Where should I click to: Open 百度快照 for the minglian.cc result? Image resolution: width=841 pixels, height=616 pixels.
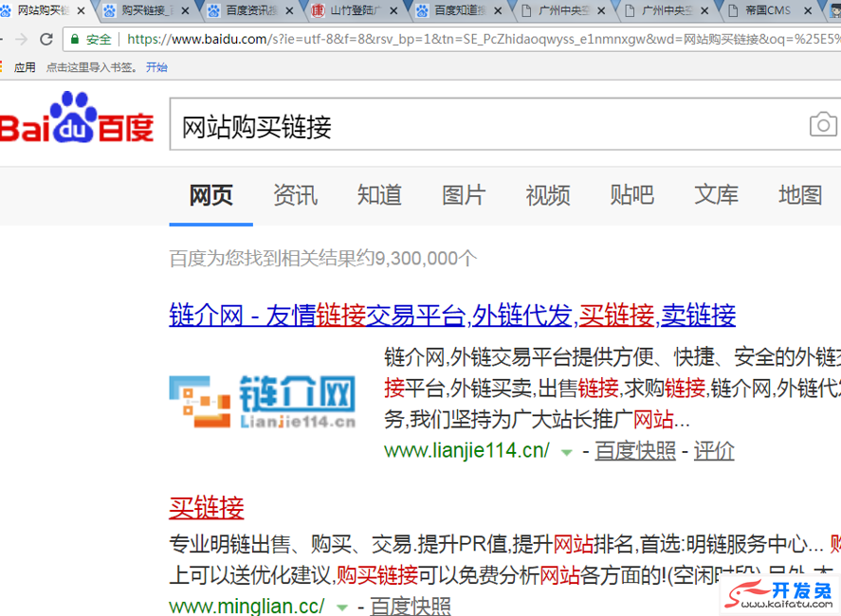[411, 606]
